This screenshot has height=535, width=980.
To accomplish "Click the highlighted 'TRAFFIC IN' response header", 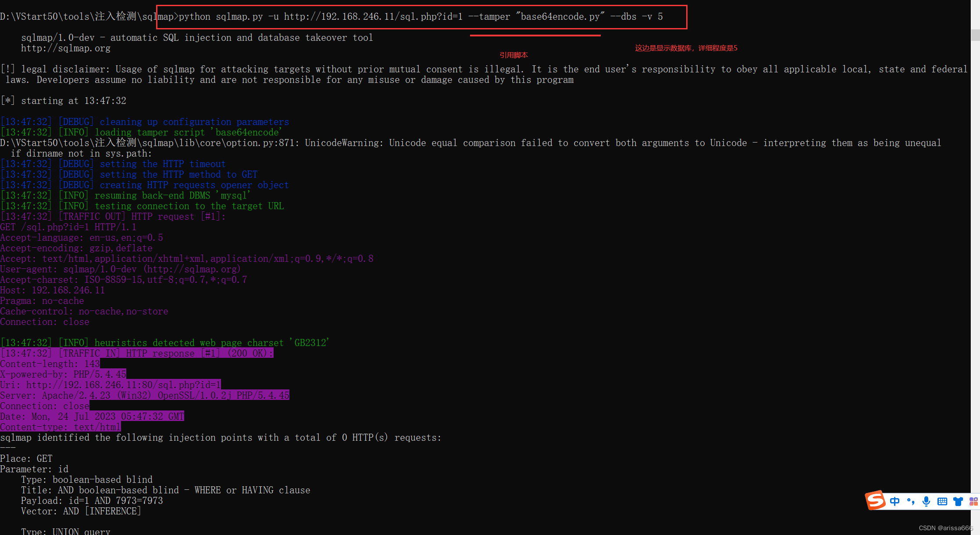I will 137,353.
